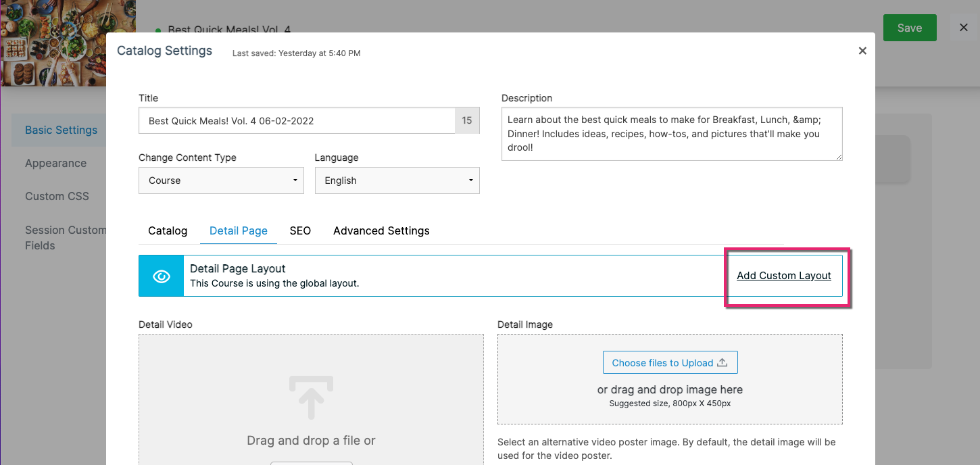980x465 pixels.
Task: Open the Change Content Type dropdown
Action: 221,180
